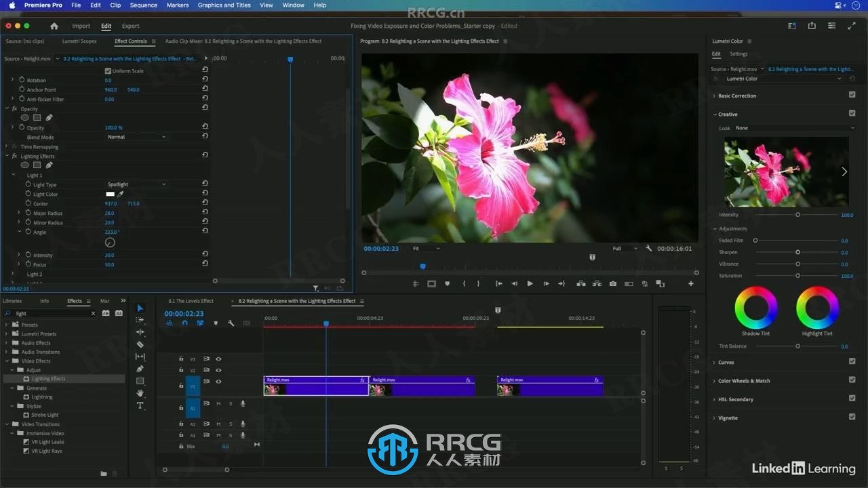Viewport: 868px width, 488px height.
Task: Open Settings tab in Lumetri Color
Action: pos(738,54)
